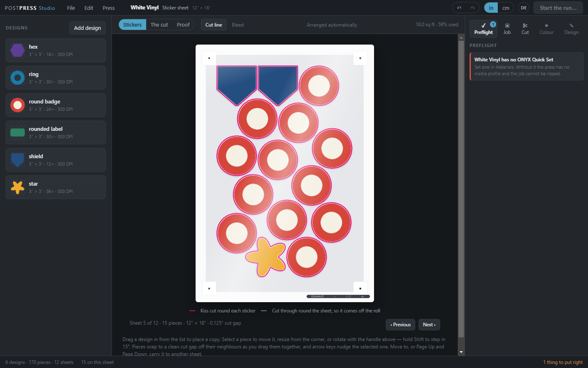Go to the Previous sheet
Screen dimensions: 588x368
(401, 325)
